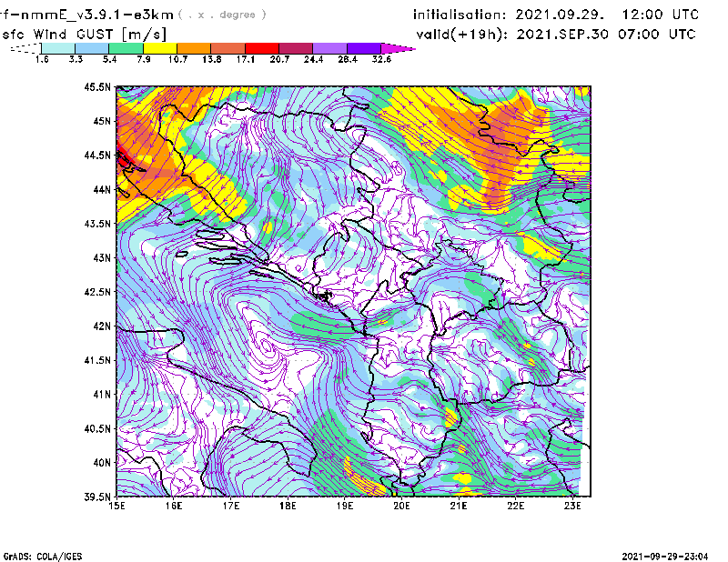Screen dimensions: 728x562
Task: Click the 44N latitude label
Action: (102, 189)
